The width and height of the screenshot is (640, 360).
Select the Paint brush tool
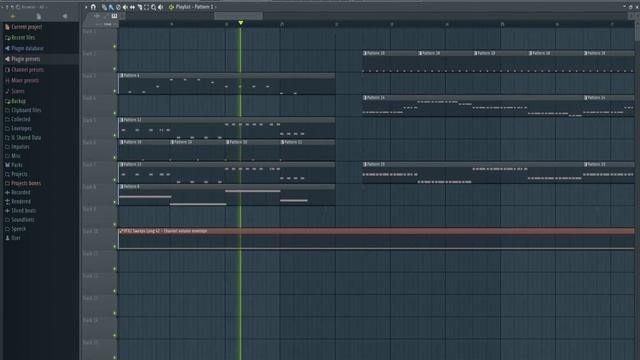click(x=111, y=7)
